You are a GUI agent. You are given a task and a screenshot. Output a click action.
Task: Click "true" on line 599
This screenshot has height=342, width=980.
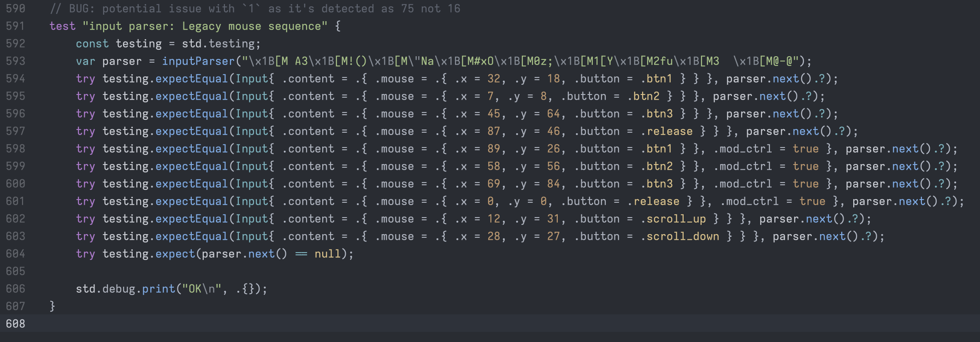(x=806, y=166)
